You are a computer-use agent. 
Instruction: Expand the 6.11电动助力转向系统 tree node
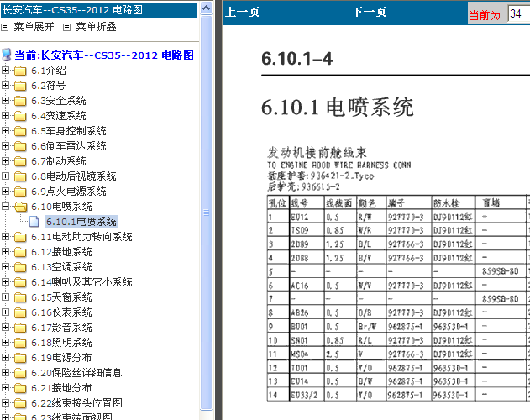(5, 236)
